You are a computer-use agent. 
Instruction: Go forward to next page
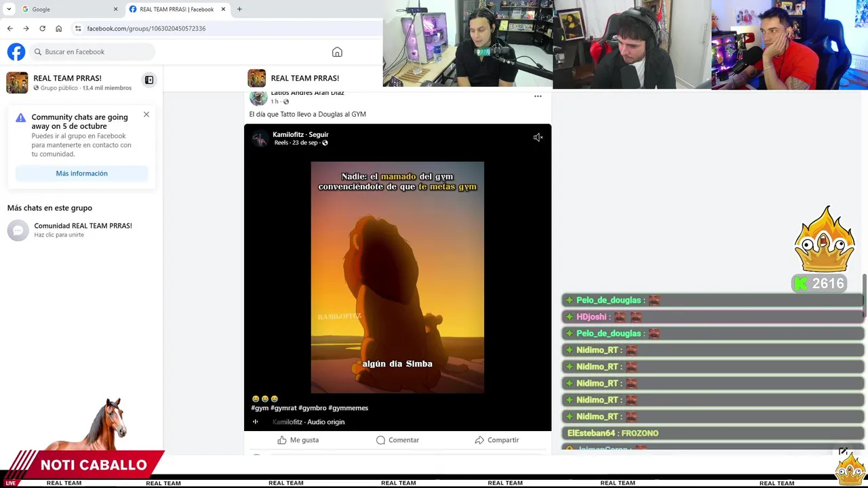point(26,28)
